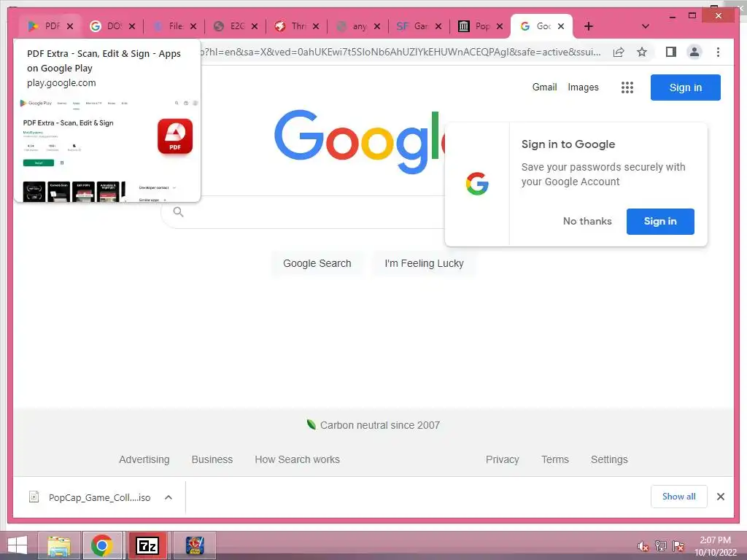Click the network tray icon
The height and width of the screenshot is (560, 747).
tap(661, 546)
